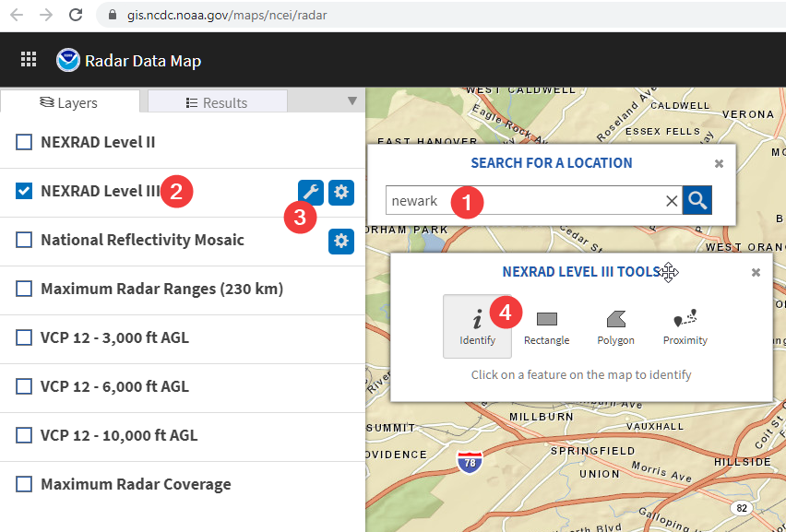The image size is (786, 532).
Task: Check the VCP 12 - 3,000 ft AGL layer
Action: [23, 337]
